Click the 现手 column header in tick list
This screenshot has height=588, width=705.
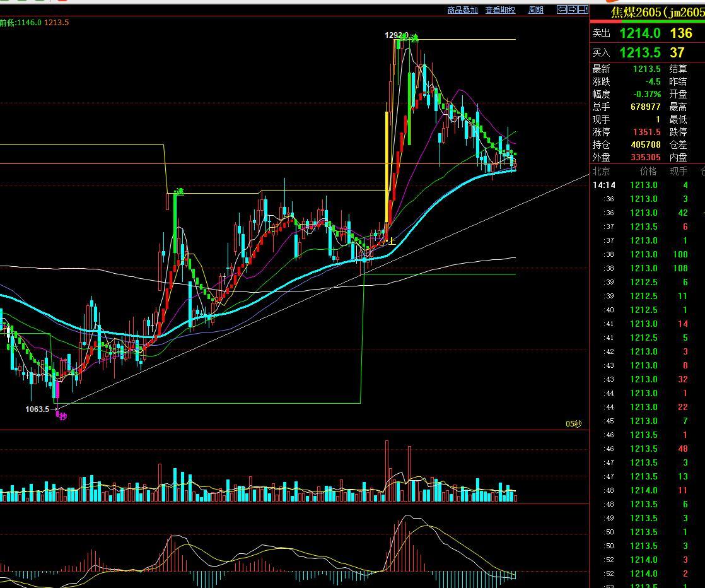[x=679, y=171]
